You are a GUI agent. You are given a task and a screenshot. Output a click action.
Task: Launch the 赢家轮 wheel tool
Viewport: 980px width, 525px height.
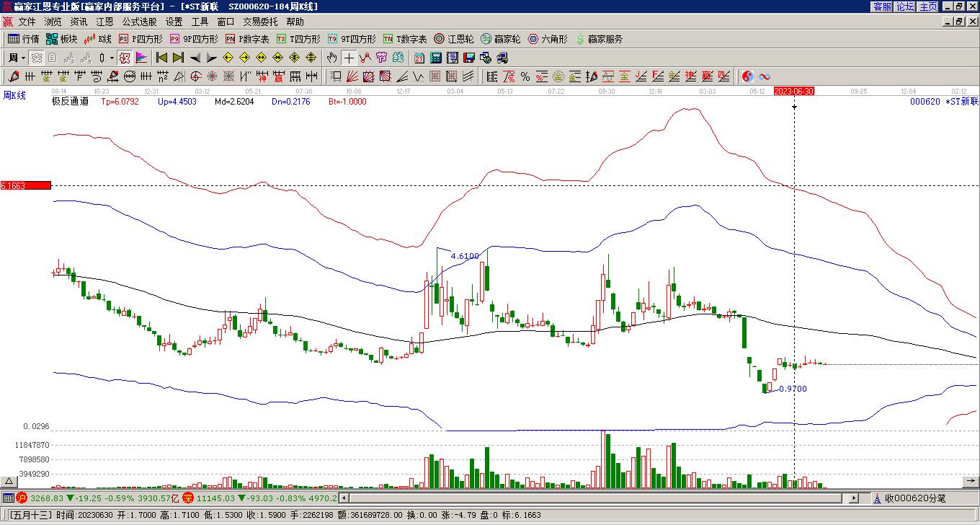point(501,39)
